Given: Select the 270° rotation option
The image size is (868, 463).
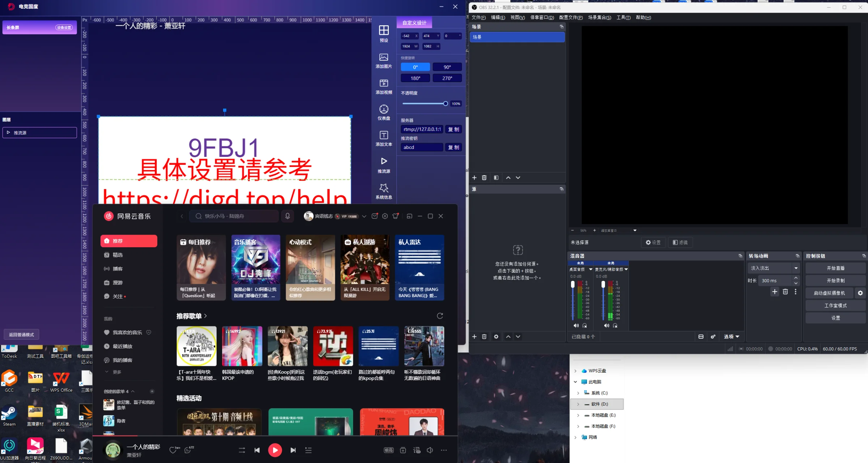Looking at the screenshot, I should (x=447, y=78).
